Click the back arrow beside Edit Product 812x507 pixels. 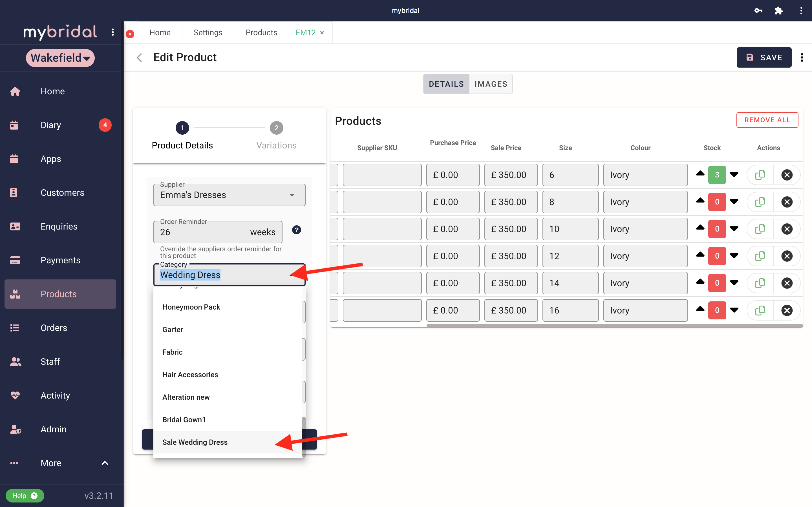pyautogui.click(x=140, y=57)
